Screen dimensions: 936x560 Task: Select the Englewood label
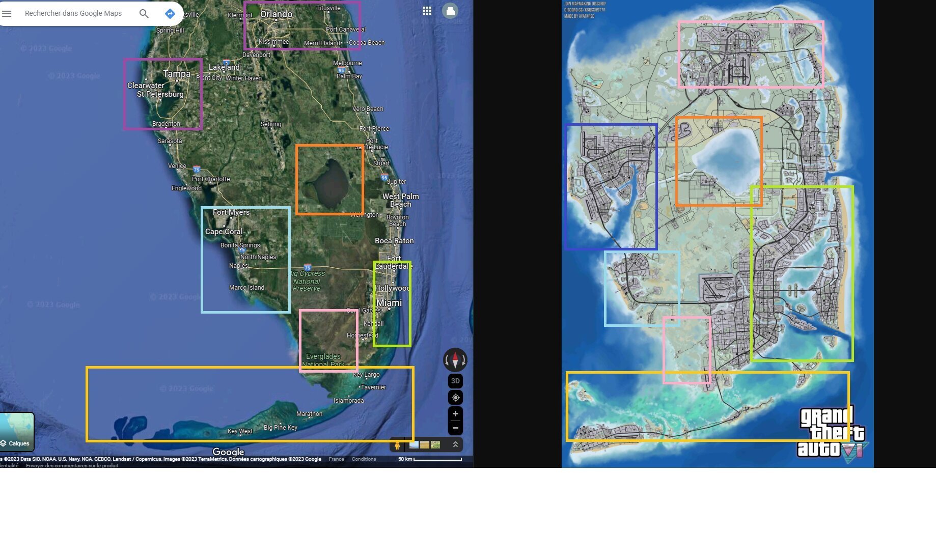pyautogui.click(x=186, y=188)
